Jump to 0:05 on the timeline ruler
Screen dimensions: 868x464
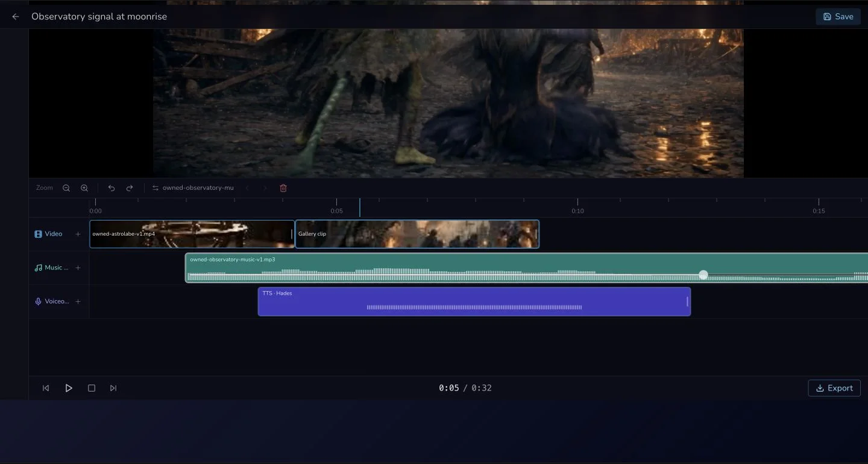[x=336, y=211]
